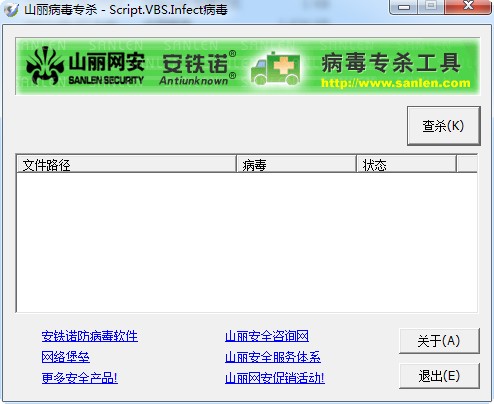The width and height of the screenshot is (494, 404).
Task: Click the 病毒专杀工具 banner title
Action: tap(391, 63)
